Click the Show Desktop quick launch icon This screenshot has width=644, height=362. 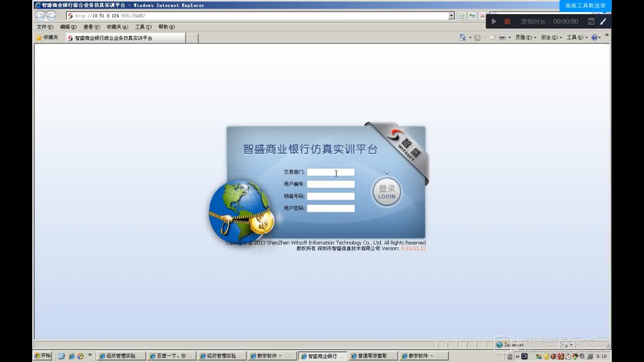point(62,356)
